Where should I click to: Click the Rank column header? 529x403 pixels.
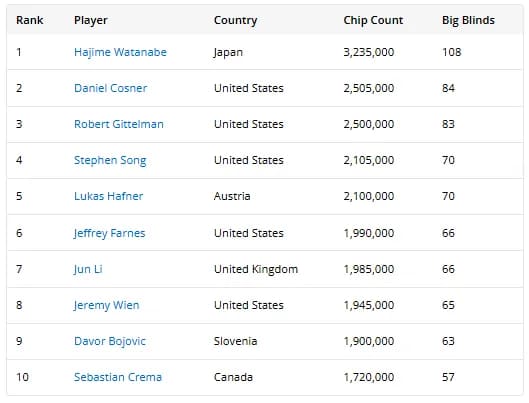[x=30, y=20]
